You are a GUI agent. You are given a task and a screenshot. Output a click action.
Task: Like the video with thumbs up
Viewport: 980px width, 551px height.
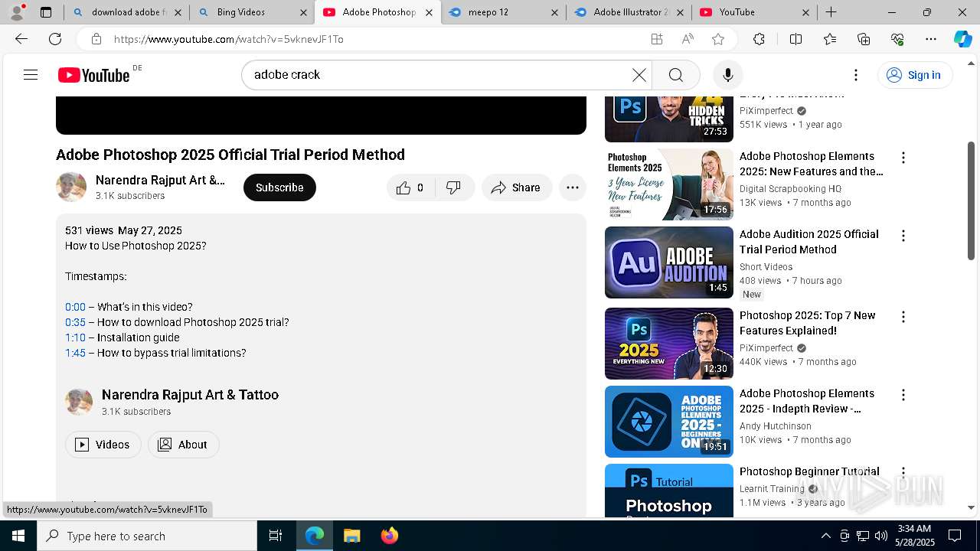point(411,187)
